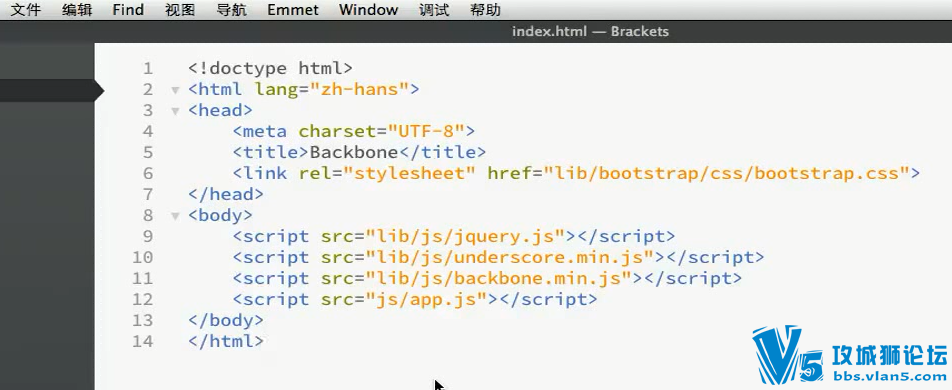Click the "stylesheet" rel value
Image resolution: width=952 pixels, height=390 pixels.
point(409,173)
